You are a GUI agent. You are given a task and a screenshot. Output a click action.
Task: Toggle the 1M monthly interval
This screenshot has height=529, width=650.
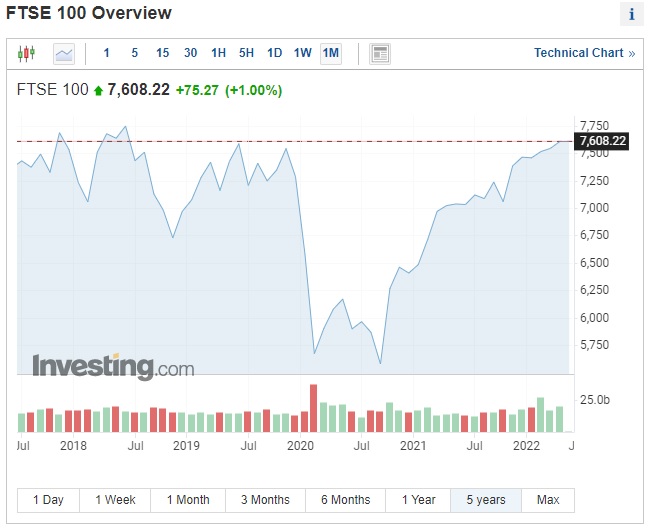(x=331, y=53)
